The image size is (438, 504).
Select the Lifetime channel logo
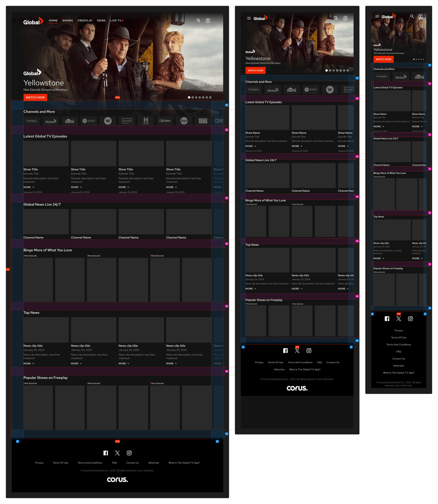(x=165, y=121)
